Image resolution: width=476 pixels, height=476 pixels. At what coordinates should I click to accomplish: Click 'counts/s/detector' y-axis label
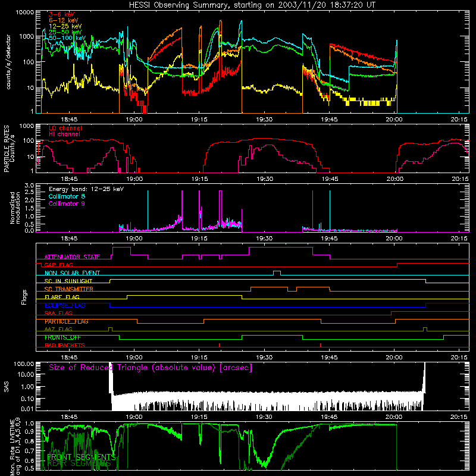tap(8, 62)
